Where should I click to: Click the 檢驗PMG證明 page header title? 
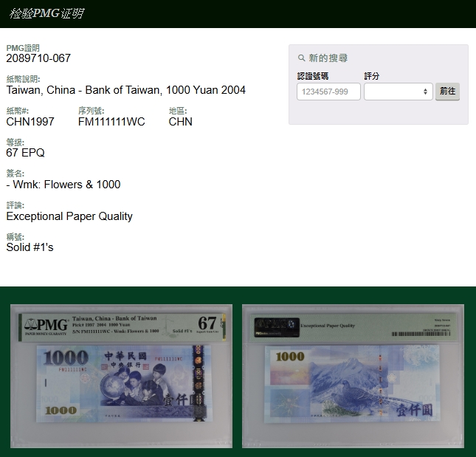coord(46,13)
